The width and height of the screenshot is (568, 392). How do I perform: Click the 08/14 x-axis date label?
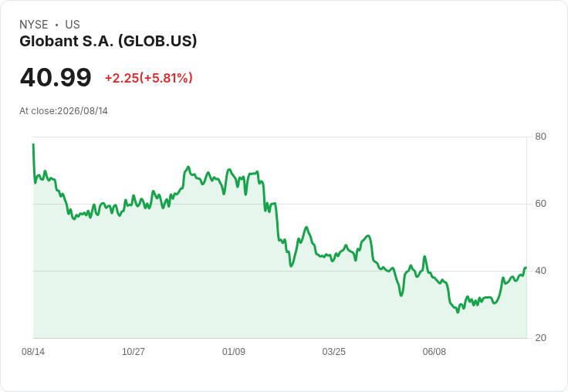coord(33,351)
